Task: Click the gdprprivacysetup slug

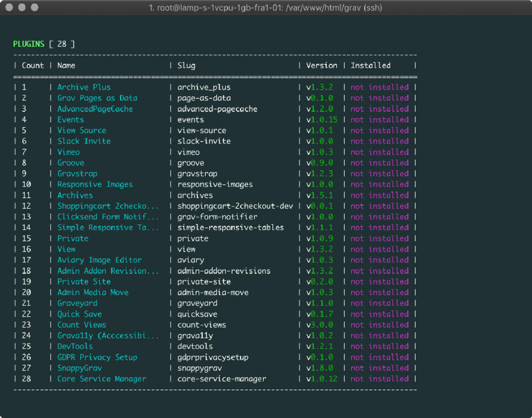Action: click(213, 357)
